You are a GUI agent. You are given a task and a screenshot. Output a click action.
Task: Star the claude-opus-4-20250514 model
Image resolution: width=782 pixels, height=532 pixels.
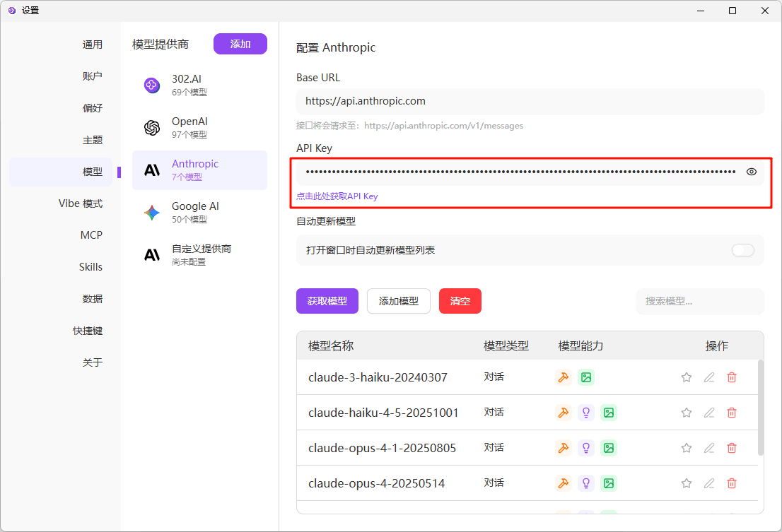tap(687, 483)
